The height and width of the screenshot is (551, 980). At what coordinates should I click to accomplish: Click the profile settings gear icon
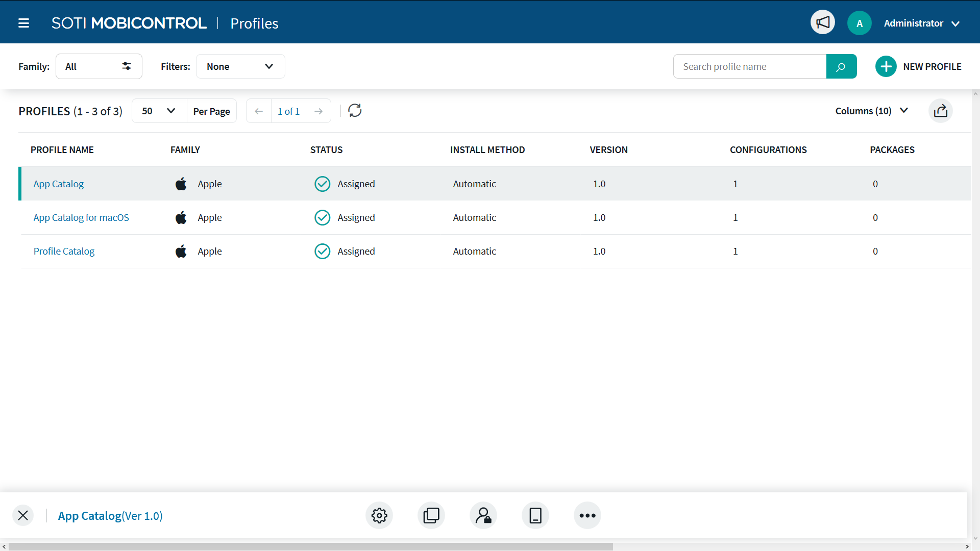(x=379, y=515)
